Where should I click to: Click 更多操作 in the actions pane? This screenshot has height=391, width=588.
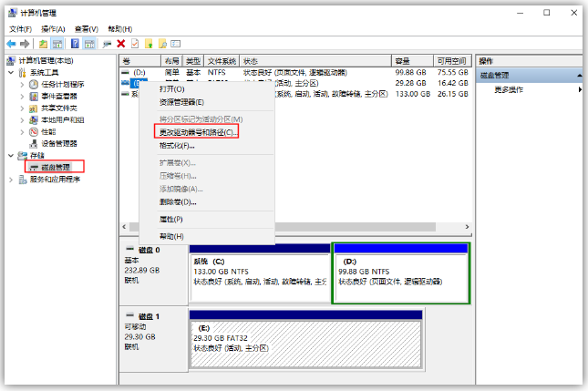click(509, 89)
